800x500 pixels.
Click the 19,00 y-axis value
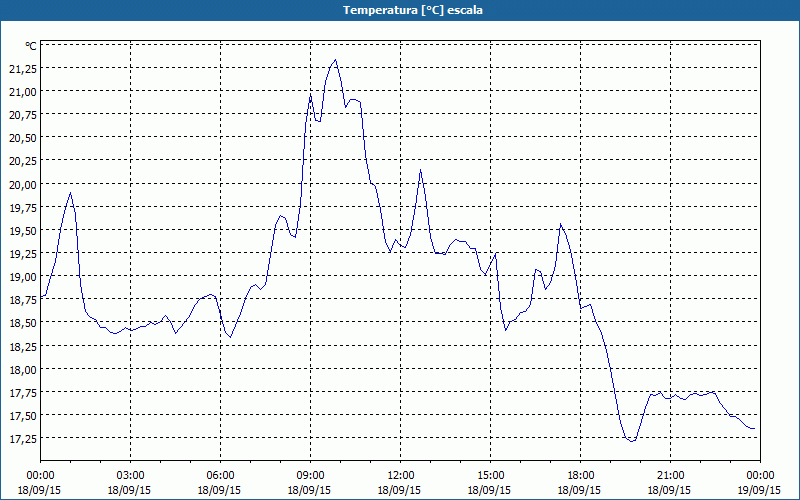click(23, 278)
